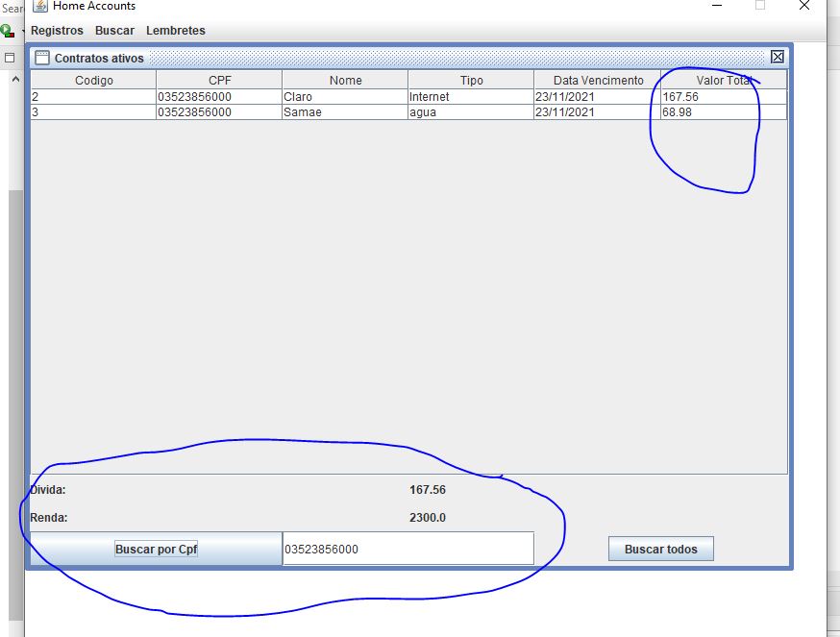
Task: Close the Contratos ativos internal window
Action: tap(778, 57)
